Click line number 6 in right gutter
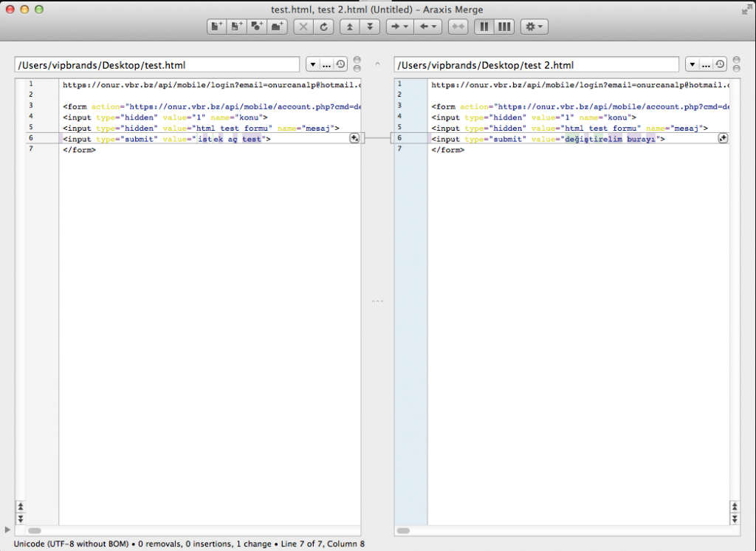The height and width of the screenshot is (551, 756). tap(399, 138)
